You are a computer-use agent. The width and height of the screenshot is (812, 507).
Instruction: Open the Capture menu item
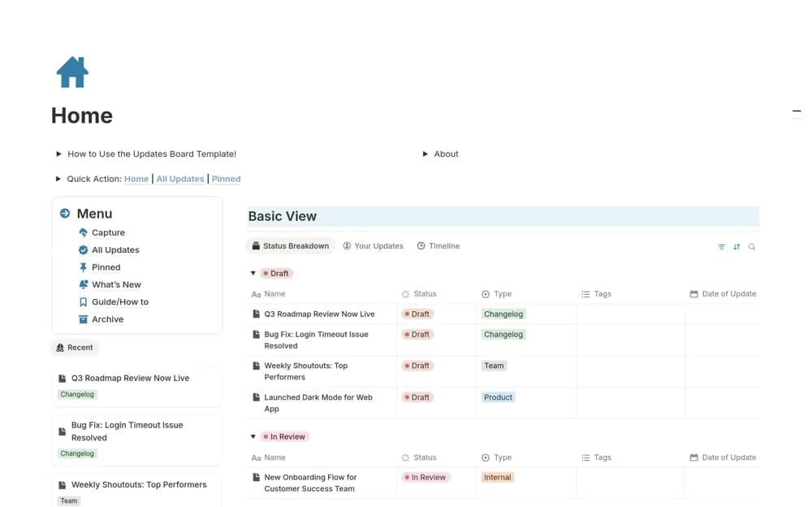tap(108, 232)
